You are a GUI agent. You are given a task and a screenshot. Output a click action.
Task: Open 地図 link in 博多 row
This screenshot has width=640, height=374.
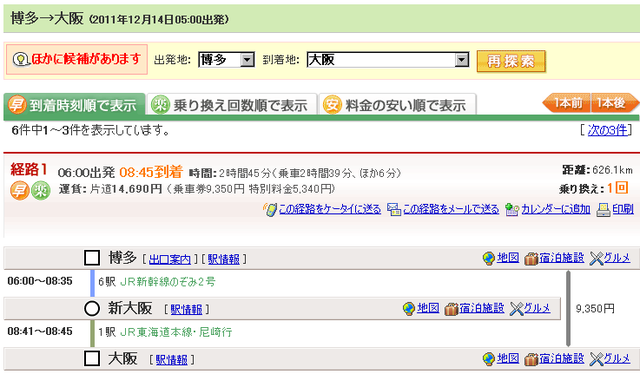coord(508,258)
